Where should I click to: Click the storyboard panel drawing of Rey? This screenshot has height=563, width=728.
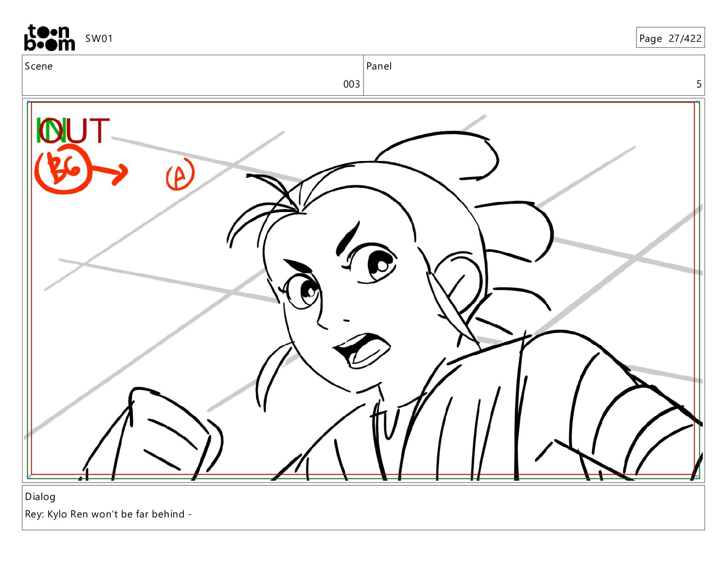pos(363,290)
